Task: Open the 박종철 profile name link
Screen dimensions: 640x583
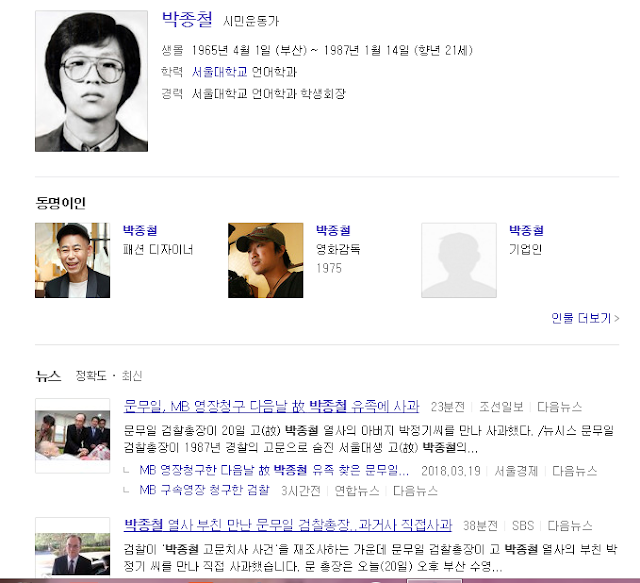Action: (187, 19)
